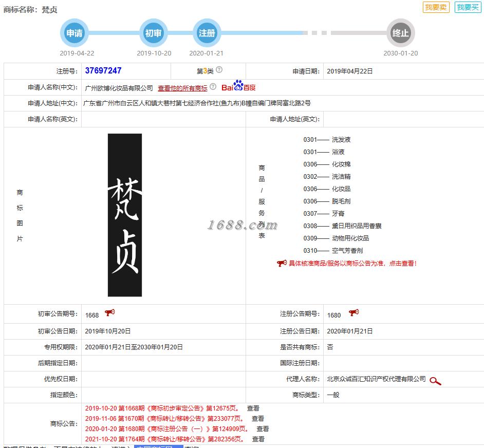The image size is (484, 448).
Task: Open the 2020-01-20 第1680期 注册公告 entry
Action: click(x=166, y=429)
